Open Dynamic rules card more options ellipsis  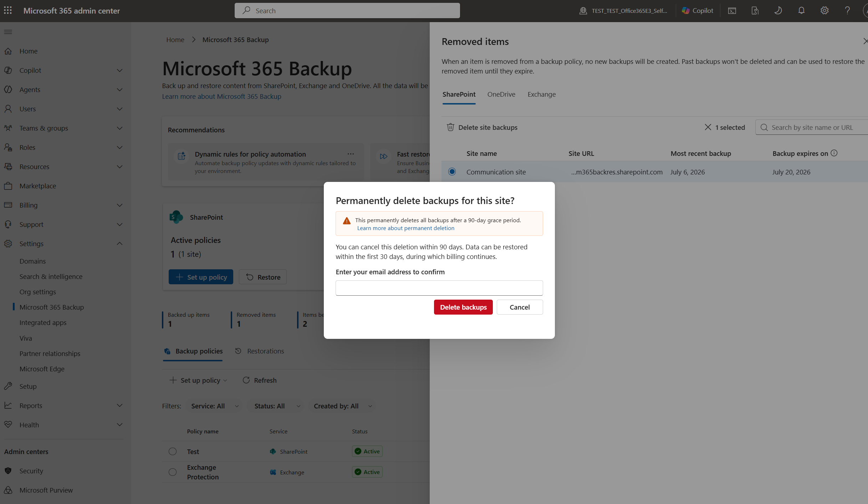pyautogui.click(x=351, y=154)
